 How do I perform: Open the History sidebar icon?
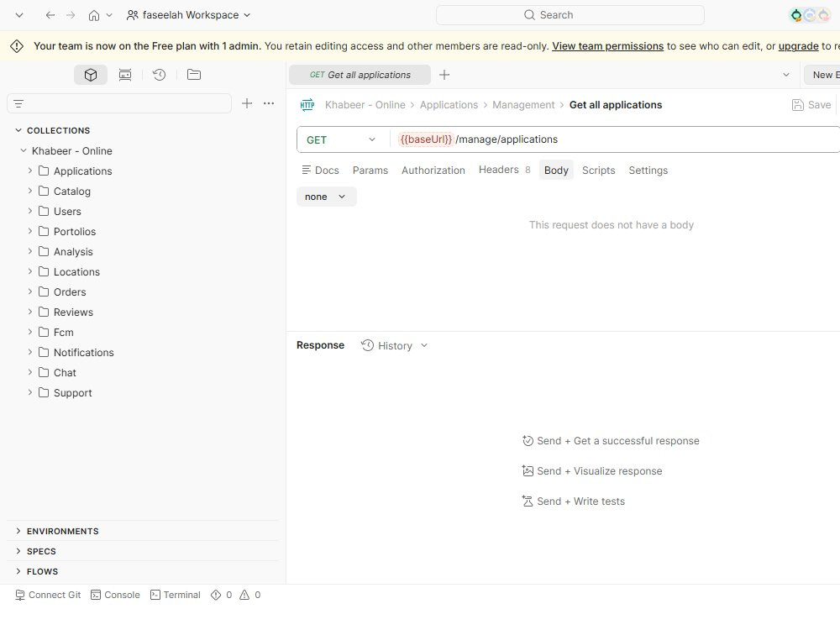[159, 75]
